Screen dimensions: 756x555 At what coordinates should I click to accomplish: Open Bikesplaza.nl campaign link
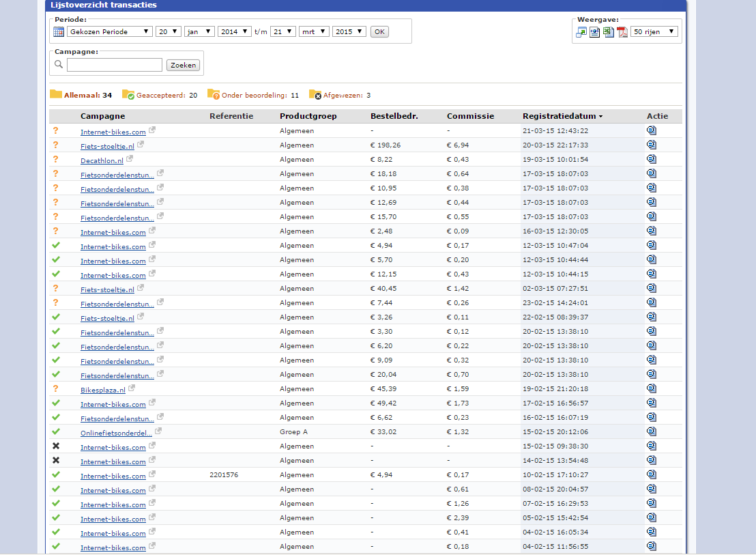[103, 390]
